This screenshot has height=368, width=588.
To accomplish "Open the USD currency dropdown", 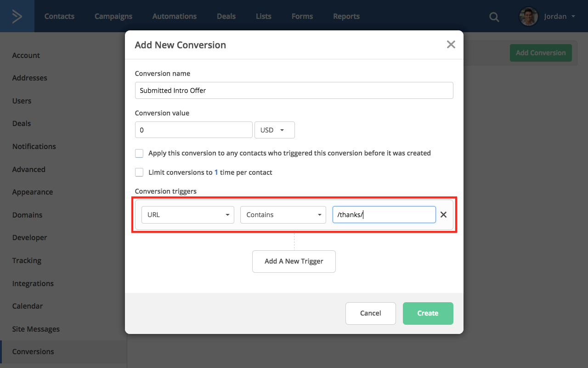I will coord(274,130).
